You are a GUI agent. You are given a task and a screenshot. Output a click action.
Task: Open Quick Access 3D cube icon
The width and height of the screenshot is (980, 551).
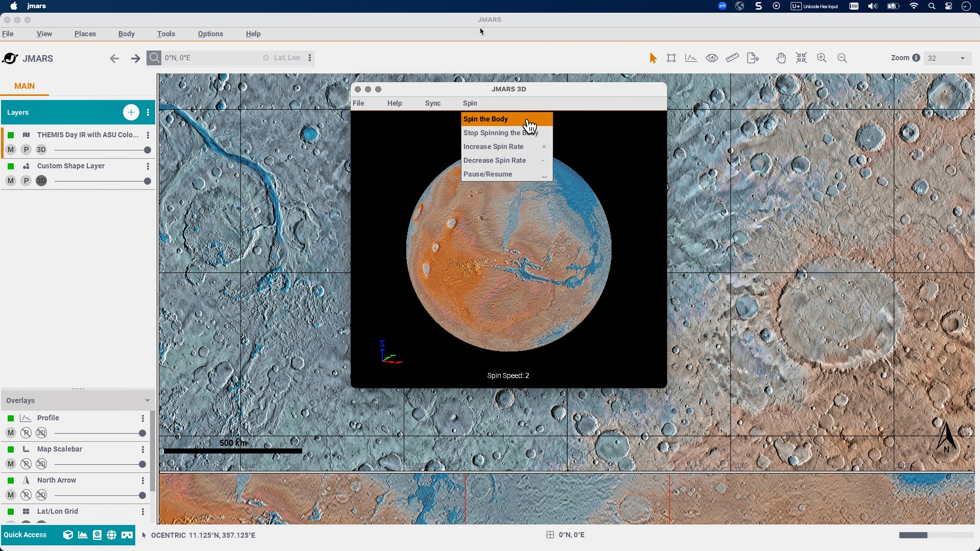coord(68,535)
